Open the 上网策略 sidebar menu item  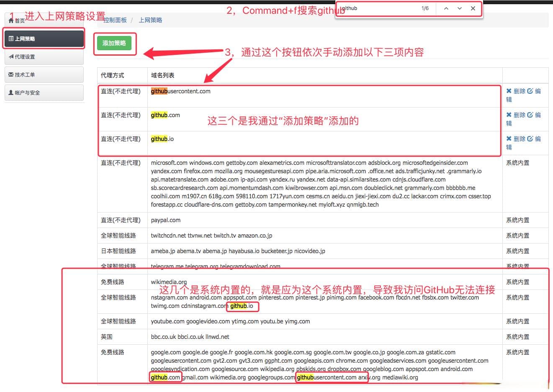click(44, 38)
